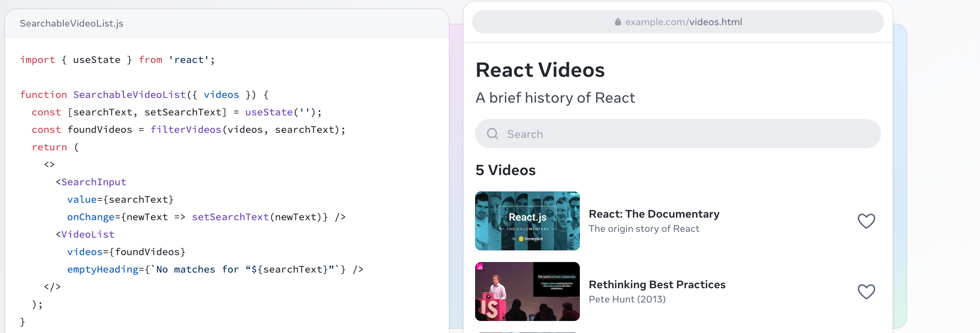The image size is (980, 333).
Task: Click 'useState' in the import line
Action: click(x=97, y=60)
